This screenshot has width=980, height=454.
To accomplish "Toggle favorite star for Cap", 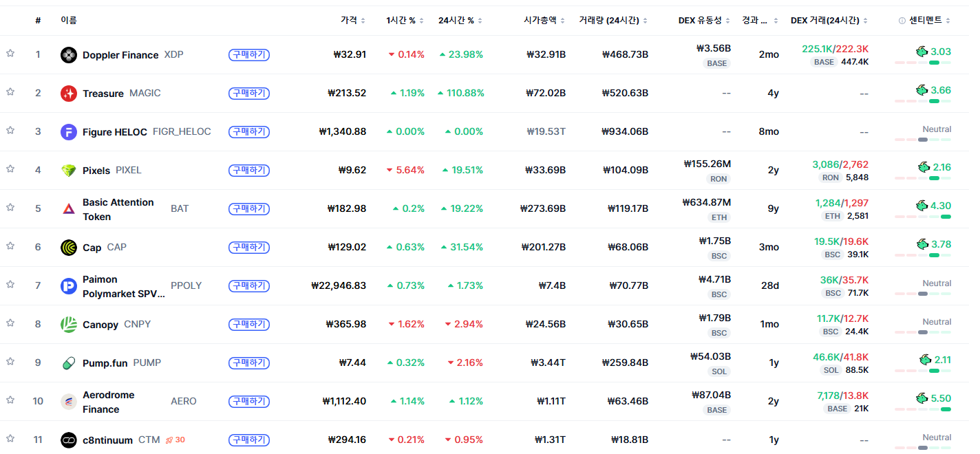I will click(10, 246).
